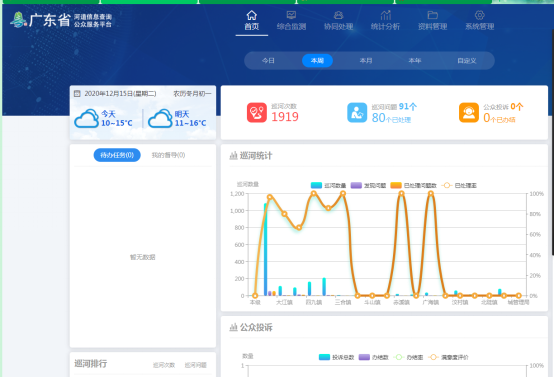Click today's cloud weather icon

coord(87,118)
